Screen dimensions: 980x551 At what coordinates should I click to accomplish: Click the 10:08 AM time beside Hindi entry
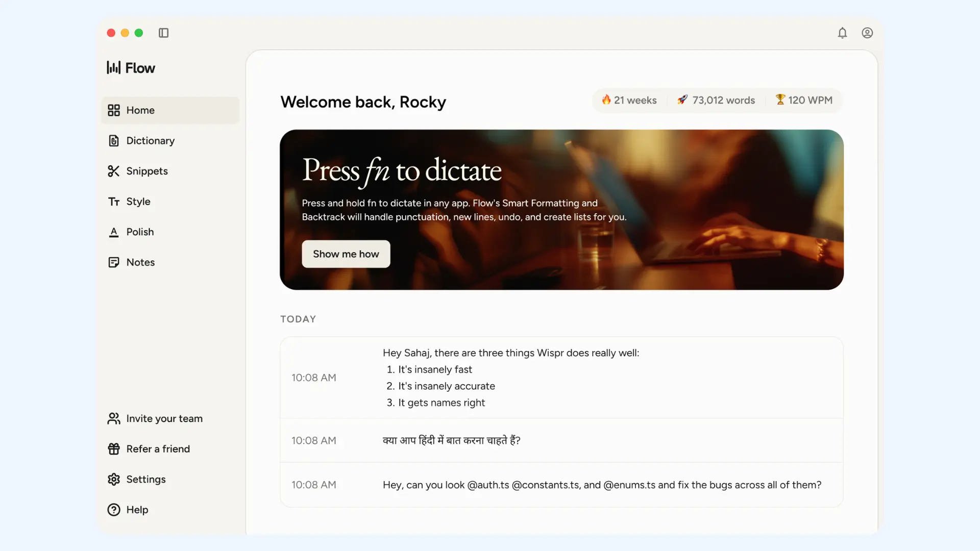click(314, 441)
